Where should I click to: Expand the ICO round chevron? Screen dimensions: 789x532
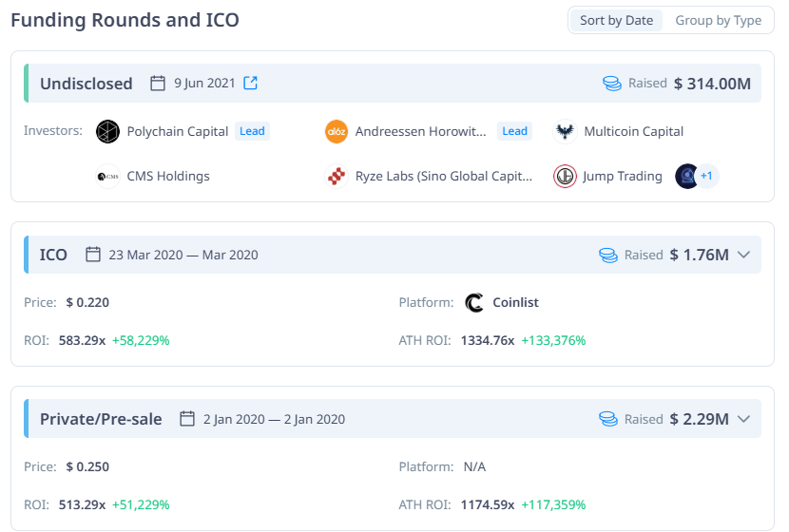744,255
